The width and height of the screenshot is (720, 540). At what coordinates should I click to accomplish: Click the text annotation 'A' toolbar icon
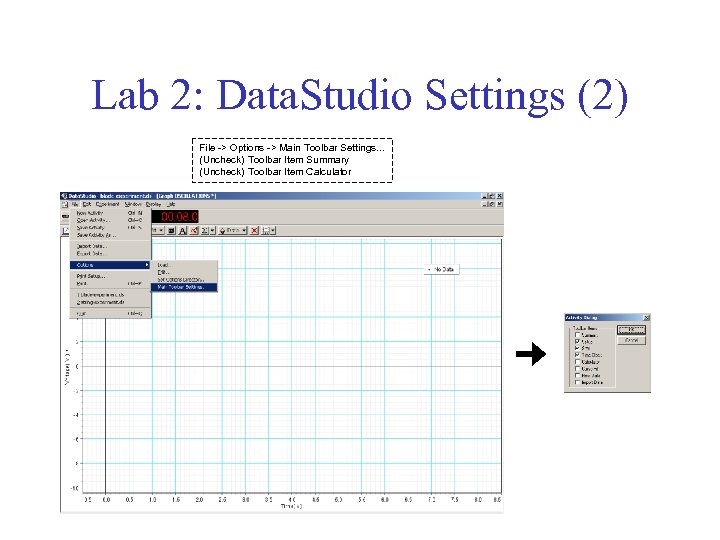(x=183, y=231)
